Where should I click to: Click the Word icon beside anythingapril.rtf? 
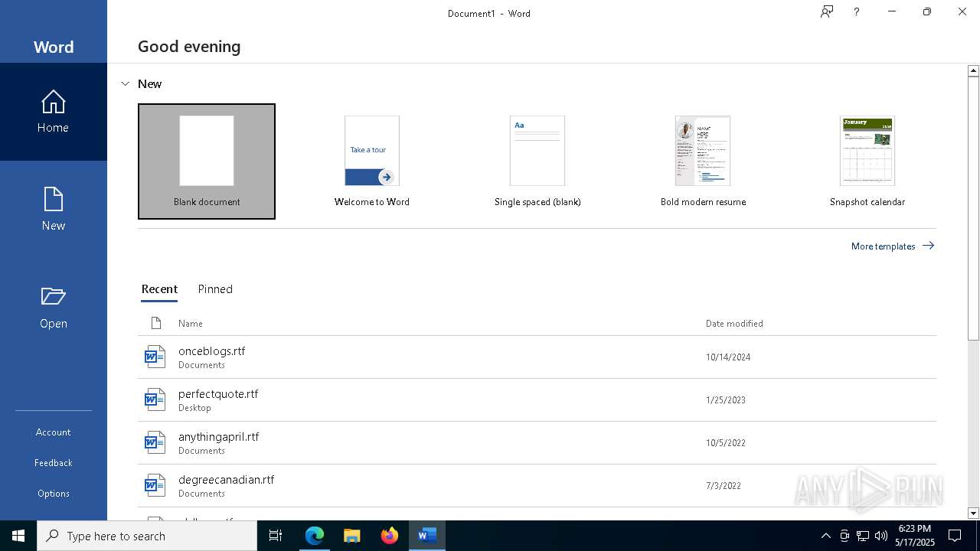[155, 442]
